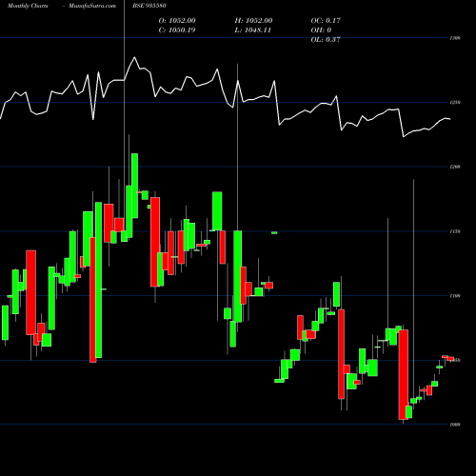Click the open value 'O: 1052.00'
This screenshot has height=476, width=476.
(177, 20)
